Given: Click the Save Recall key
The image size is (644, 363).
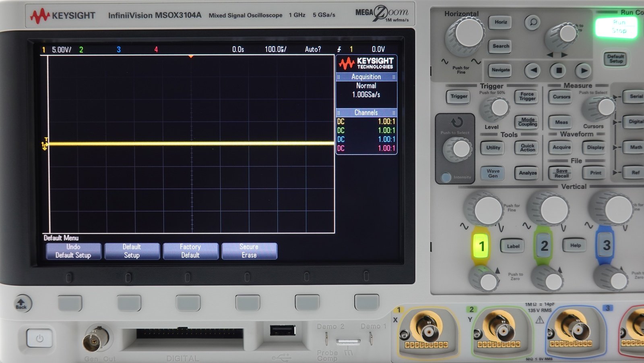Looking at the screenshot, I should click(561, 173).
